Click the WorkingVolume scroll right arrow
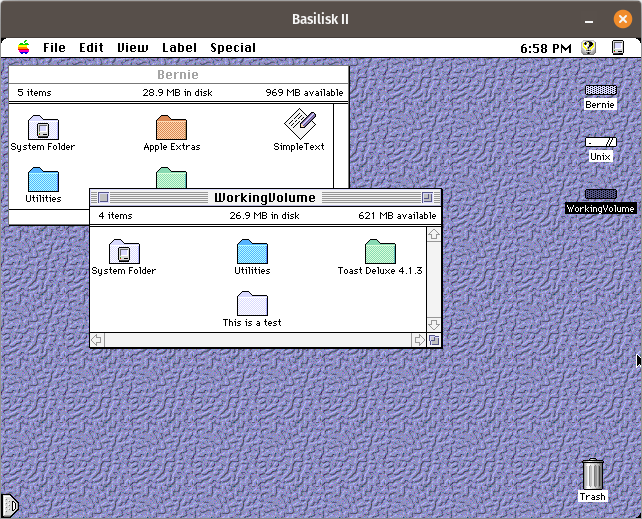Viewport: 642px width, 519px height. (x=418, y=340)
